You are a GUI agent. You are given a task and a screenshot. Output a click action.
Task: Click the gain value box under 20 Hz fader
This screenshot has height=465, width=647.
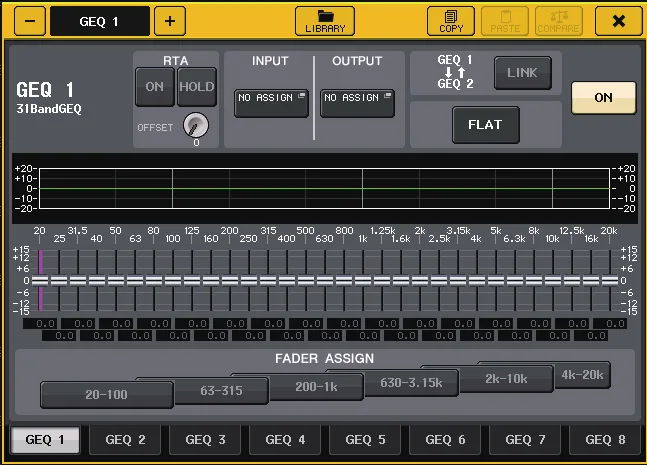tap(40, 324)
